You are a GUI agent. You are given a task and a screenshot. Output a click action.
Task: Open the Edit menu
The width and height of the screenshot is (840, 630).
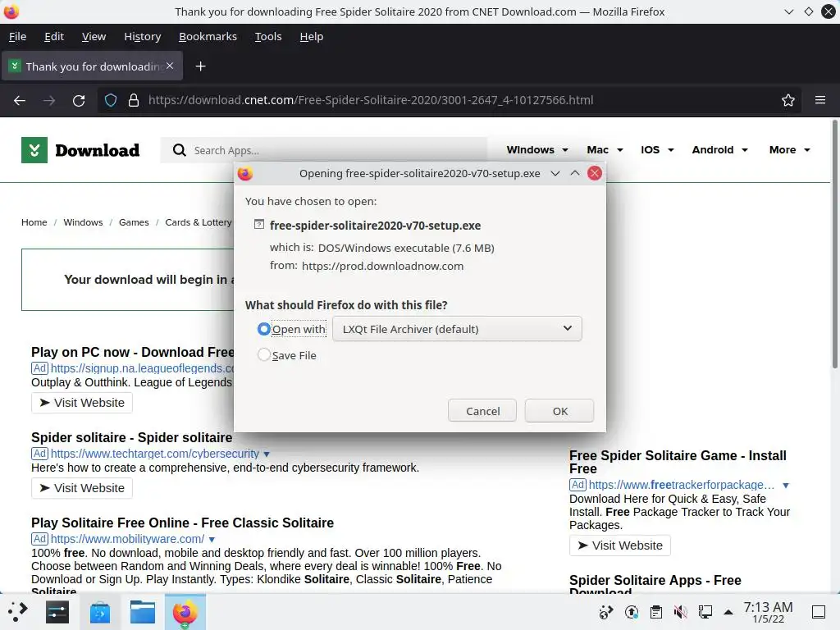click(54, 36)
